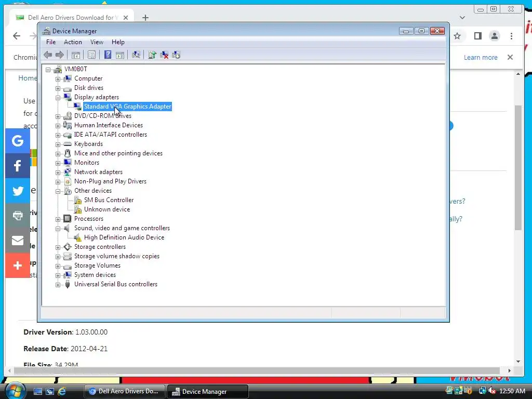This screenshot has height=399, width=532.
Task: Click Device Manager taskbar button
Action: point(208,391)
